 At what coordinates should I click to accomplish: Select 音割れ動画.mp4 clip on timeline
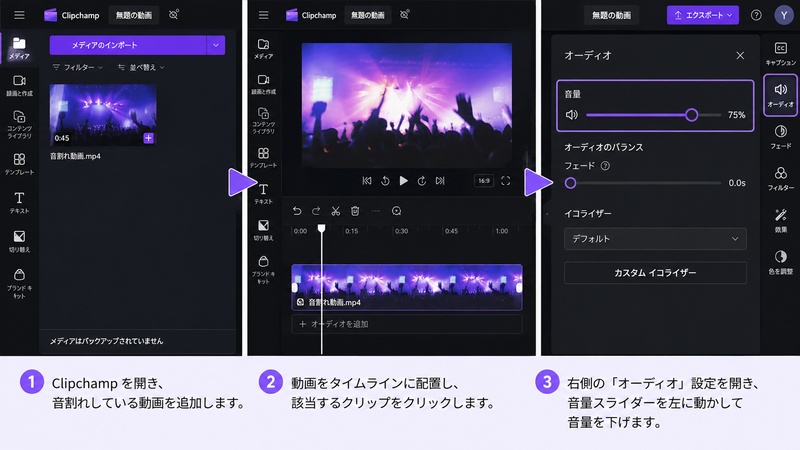pos(407,287)
